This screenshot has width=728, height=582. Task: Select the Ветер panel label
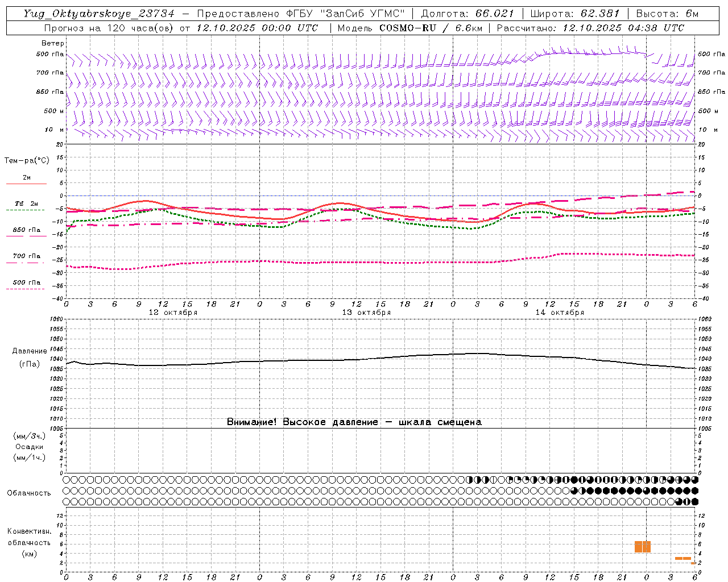click(53, 43)
